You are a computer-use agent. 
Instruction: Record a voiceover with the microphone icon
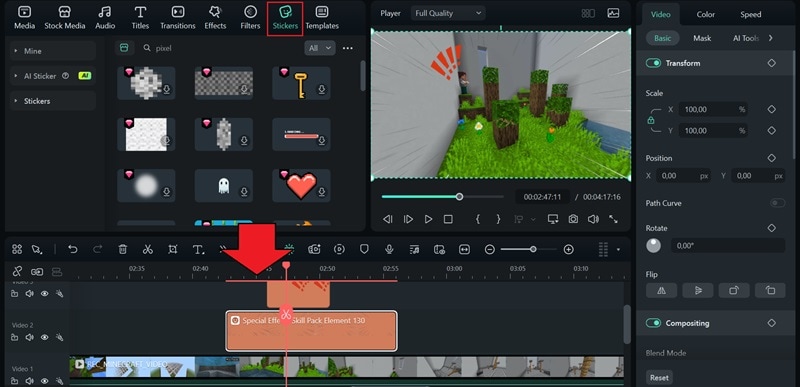(389, 249)
